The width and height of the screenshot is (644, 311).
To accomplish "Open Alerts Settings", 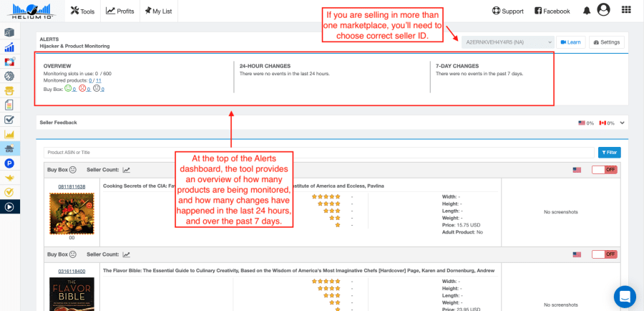I will 607,42.
